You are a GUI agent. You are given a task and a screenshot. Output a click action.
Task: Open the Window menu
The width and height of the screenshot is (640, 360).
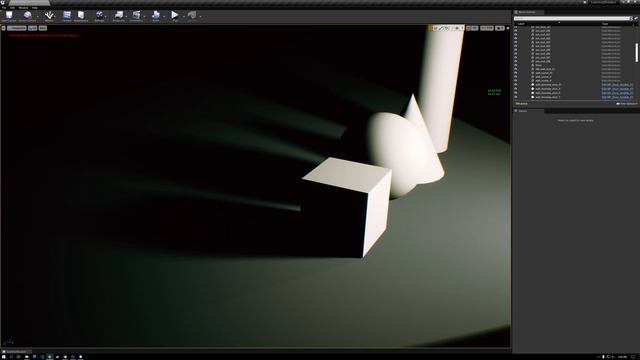[x=23, y=8]
